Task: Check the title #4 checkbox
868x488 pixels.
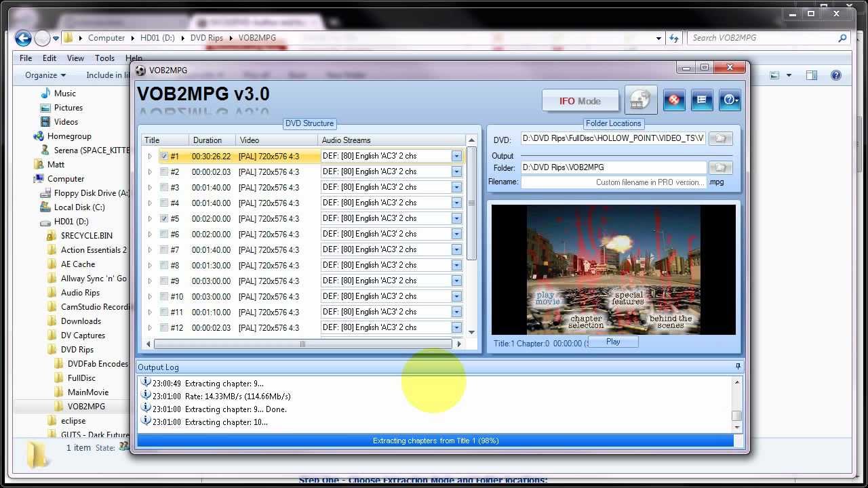Action: pos(164,203)
